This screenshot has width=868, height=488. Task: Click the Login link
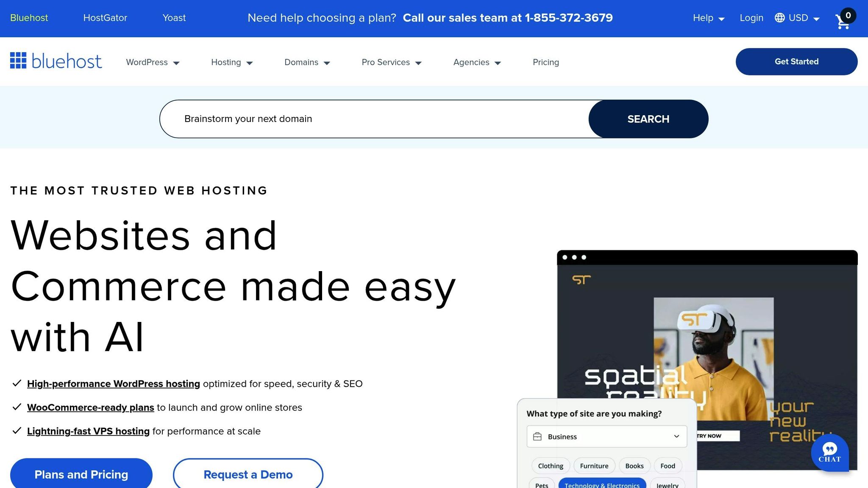click(x=751, y=18)
